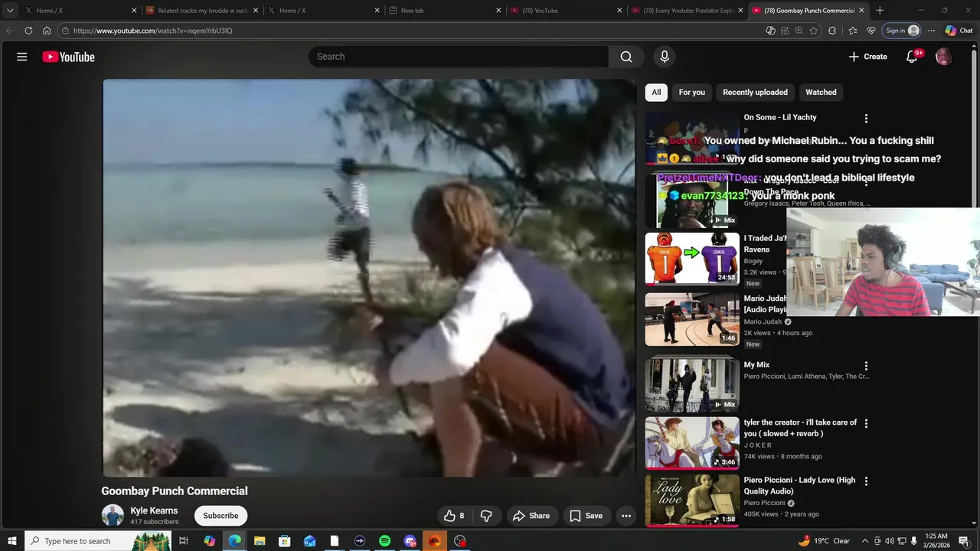Start voice search with microphone icon
The width and height of the screenshot is (980, 551).
point(665,57)
